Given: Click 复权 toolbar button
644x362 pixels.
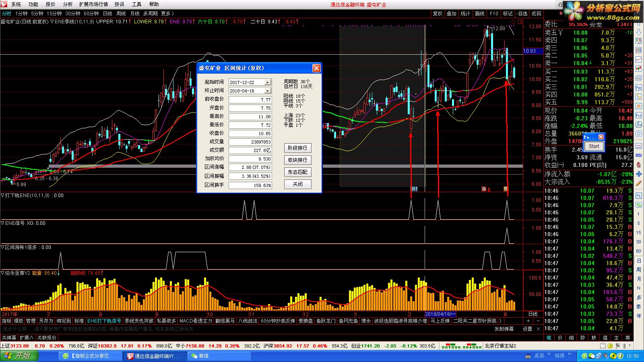Looking at the screenshot, I should 438,14.
